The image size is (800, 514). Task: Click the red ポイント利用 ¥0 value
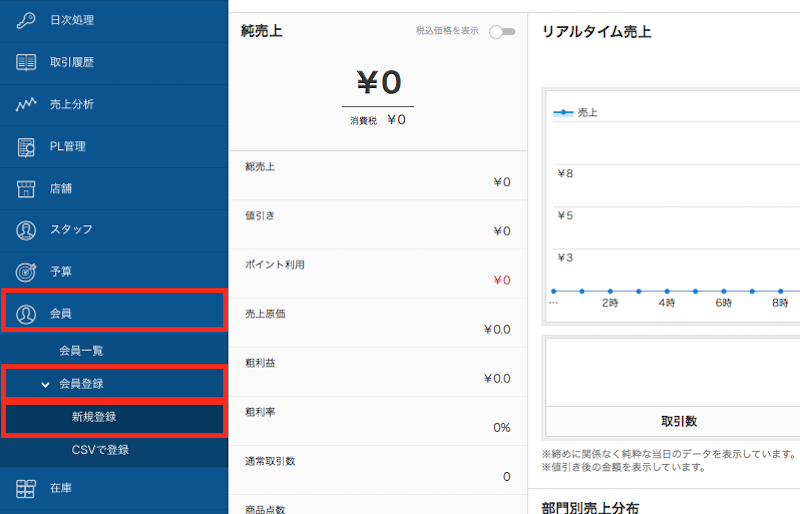502,280
